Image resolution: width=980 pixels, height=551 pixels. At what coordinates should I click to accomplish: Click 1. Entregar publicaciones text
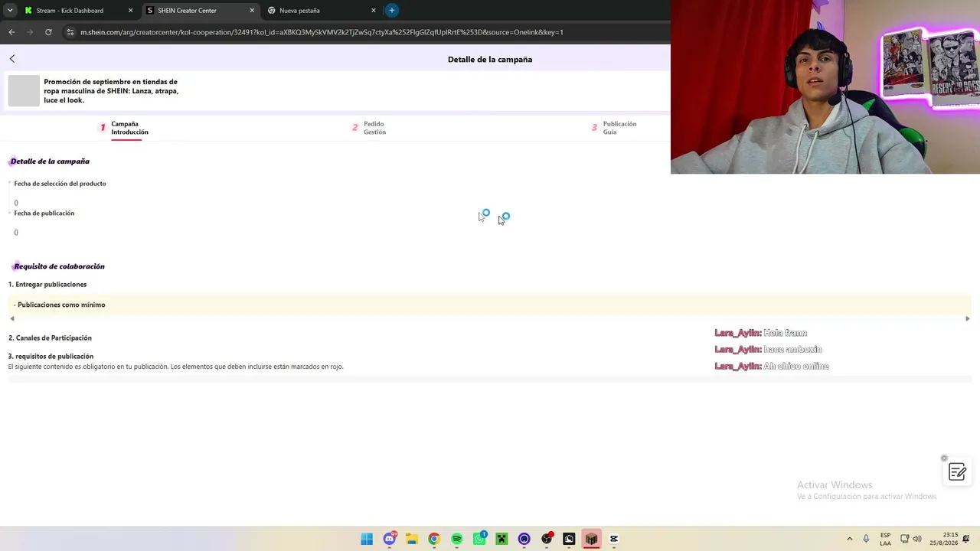coord(47,285)
